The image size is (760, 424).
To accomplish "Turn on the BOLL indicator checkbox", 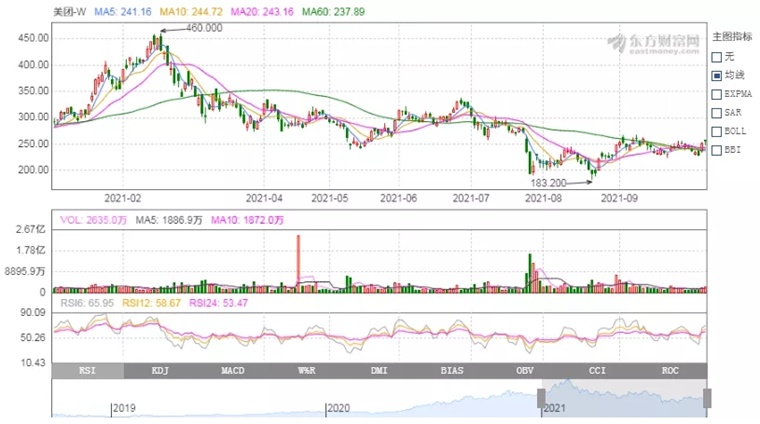I will [717, 131].
